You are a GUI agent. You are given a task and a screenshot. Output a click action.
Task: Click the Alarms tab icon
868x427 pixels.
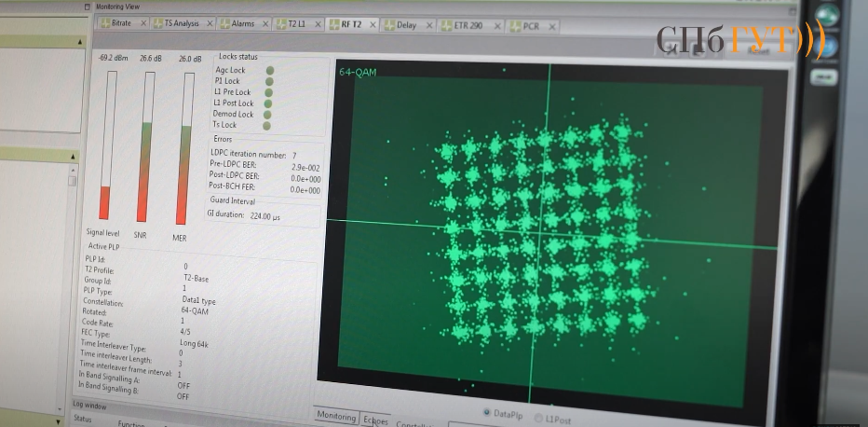point(224,24)
